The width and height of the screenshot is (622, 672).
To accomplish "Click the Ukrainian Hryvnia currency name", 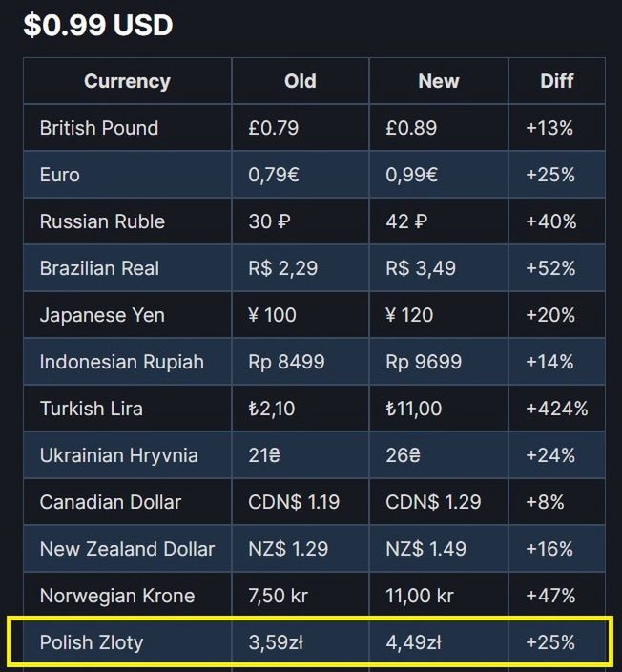I will (119, 455).
